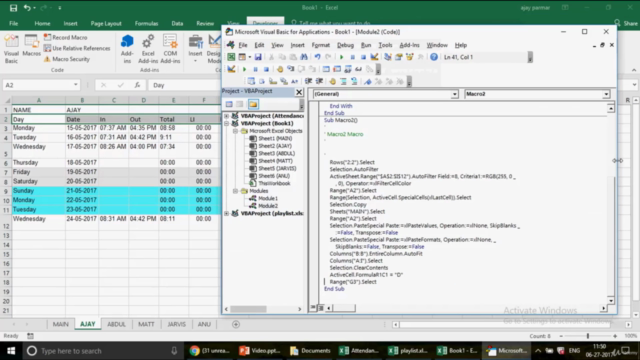The width and height of the screenshot is (640, 360).
Task: Click the Add-ins icon in the Excel ribbon
Action: 127,49
